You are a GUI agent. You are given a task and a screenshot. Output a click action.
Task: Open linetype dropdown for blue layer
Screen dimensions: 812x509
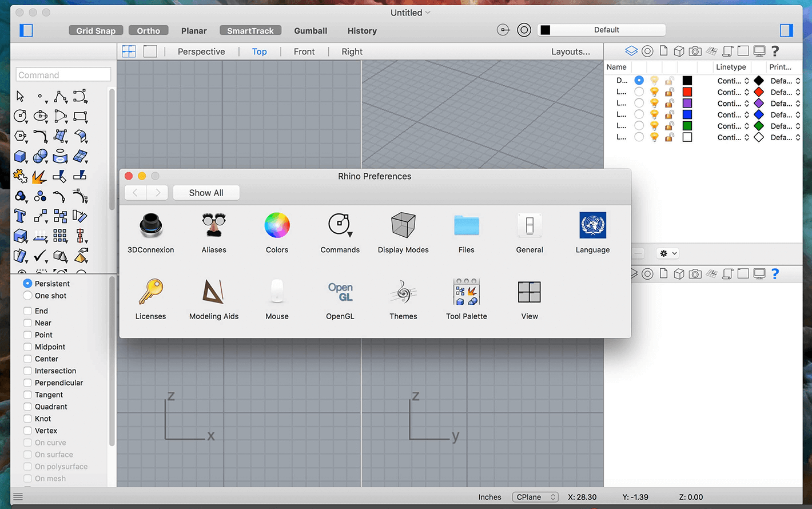coord(733,115)
